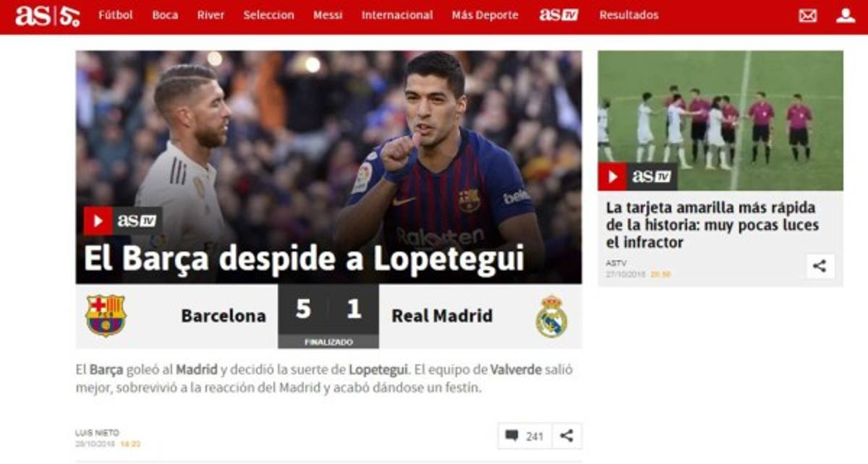Image resolution: width=868 pixels, height=464 pixels.
Task: Share the Barça main article
Action: coord(566,436)
